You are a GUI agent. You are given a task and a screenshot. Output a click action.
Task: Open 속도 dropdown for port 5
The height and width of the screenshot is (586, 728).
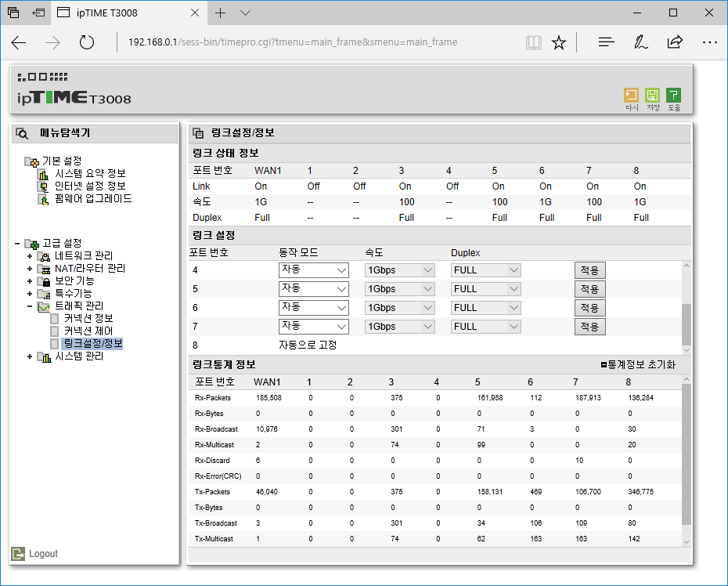[400, 289]
